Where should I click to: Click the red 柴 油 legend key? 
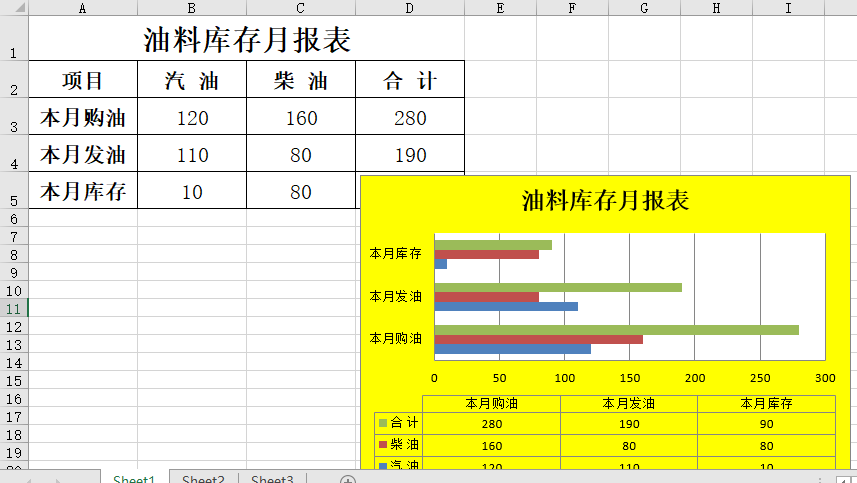(x=383, y=444)
